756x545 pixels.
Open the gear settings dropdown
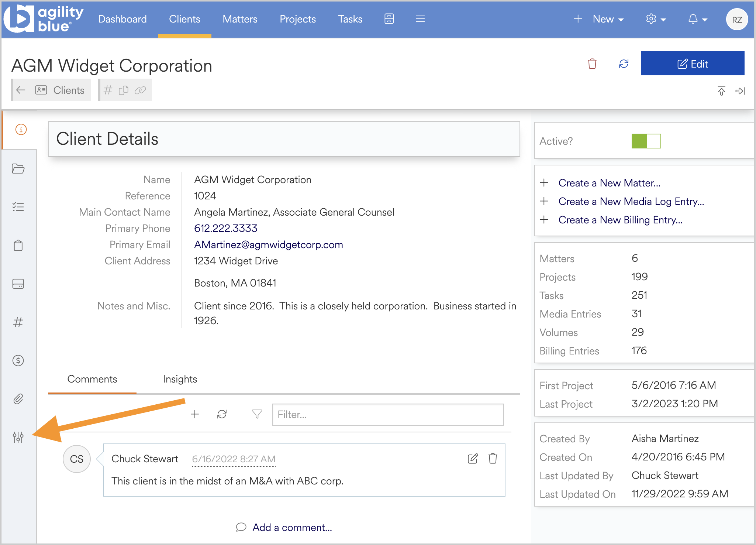pyautogui.click(x=656, y=19)
